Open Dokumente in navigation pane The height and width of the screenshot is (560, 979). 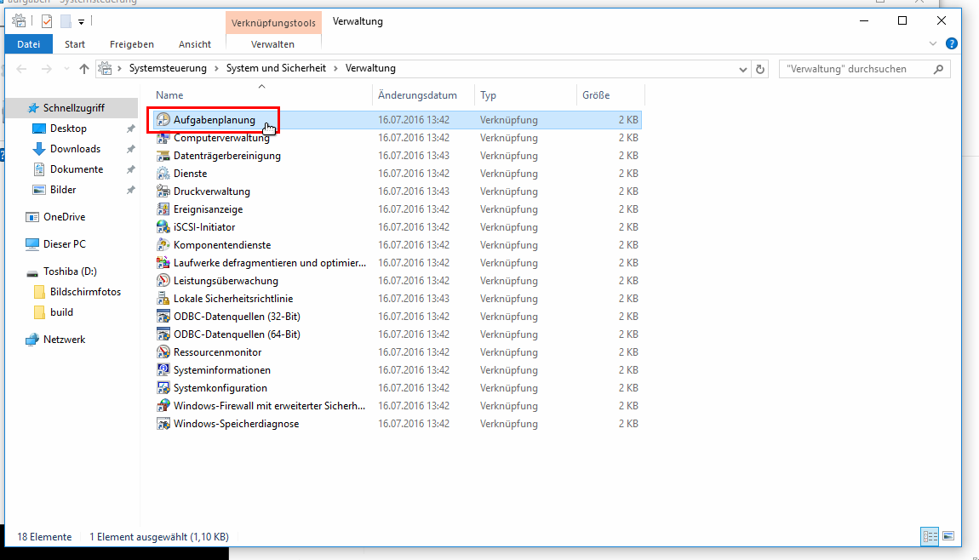coord(76,170)
